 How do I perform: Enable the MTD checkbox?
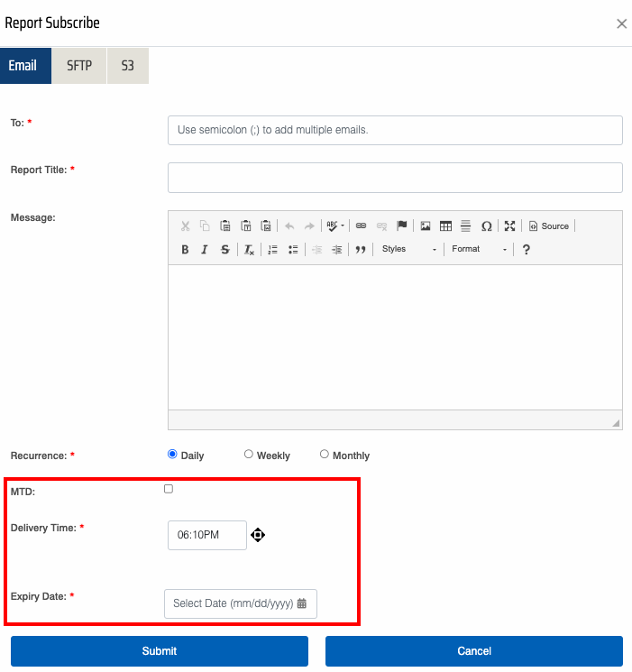[x=169, y=489]
